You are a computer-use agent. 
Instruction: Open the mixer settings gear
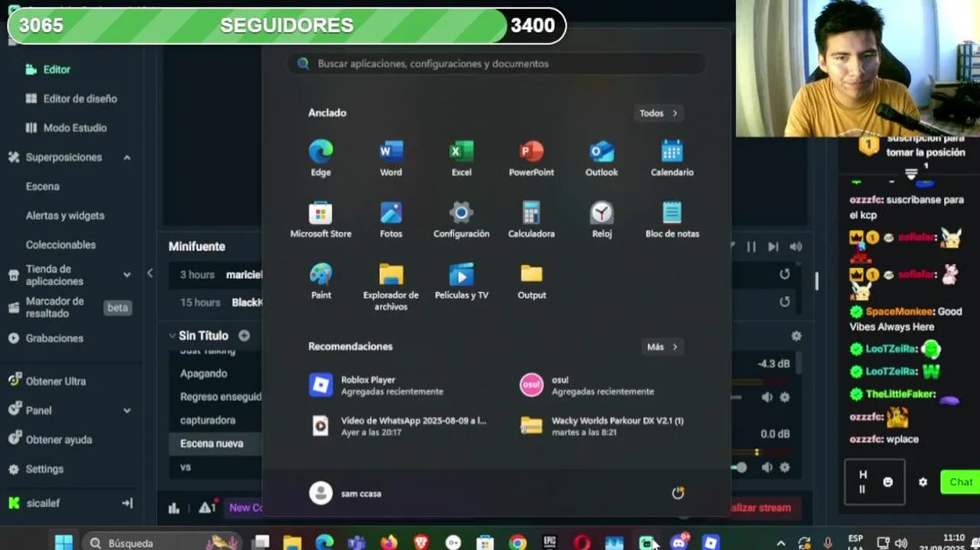[796, 336]
